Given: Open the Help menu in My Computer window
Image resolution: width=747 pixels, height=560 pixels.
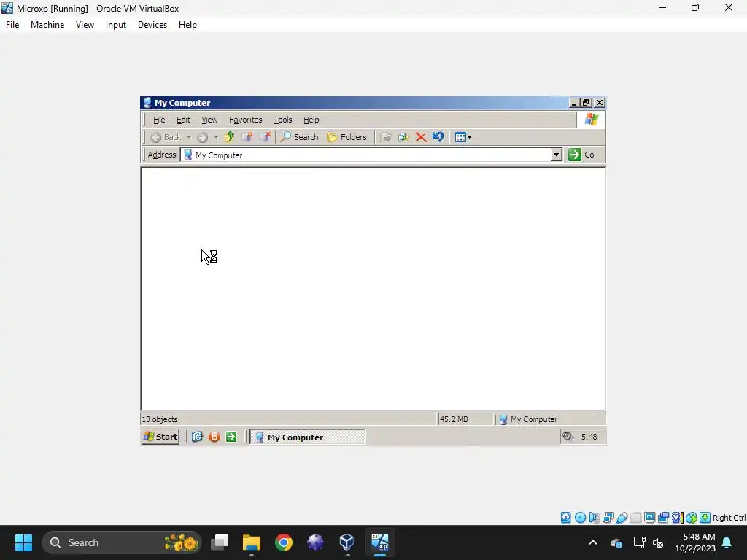Looking at the screenshot, I should click(311, 120).
